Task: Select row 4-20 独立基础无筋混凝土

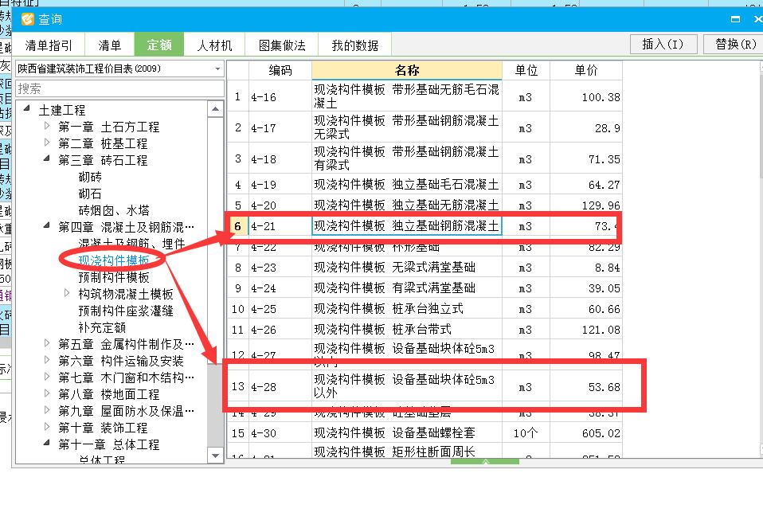Action: pos(425,205)
